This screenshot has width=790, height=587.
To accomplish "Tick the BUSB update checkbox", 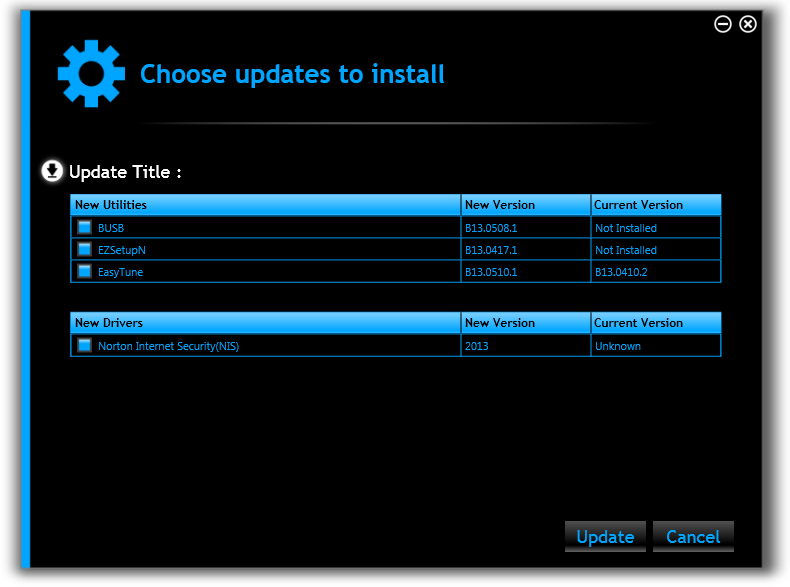I will [85, 227].
